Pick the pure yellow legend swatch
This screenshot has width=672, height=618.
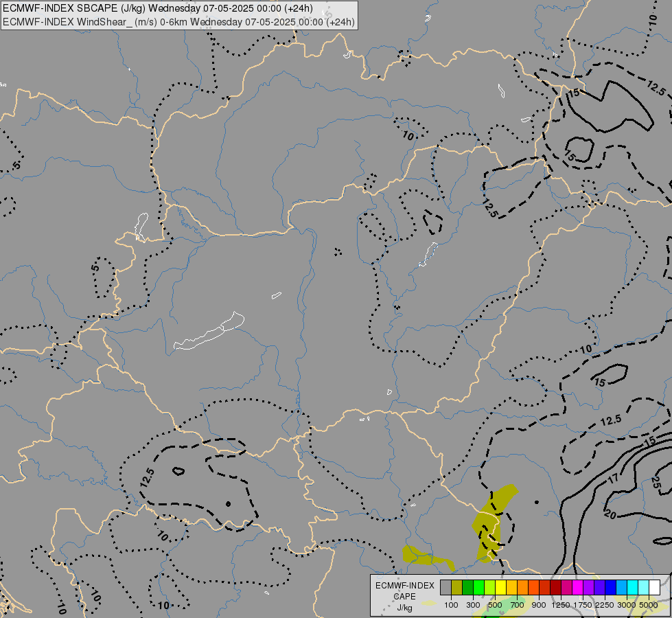point(501,587)
